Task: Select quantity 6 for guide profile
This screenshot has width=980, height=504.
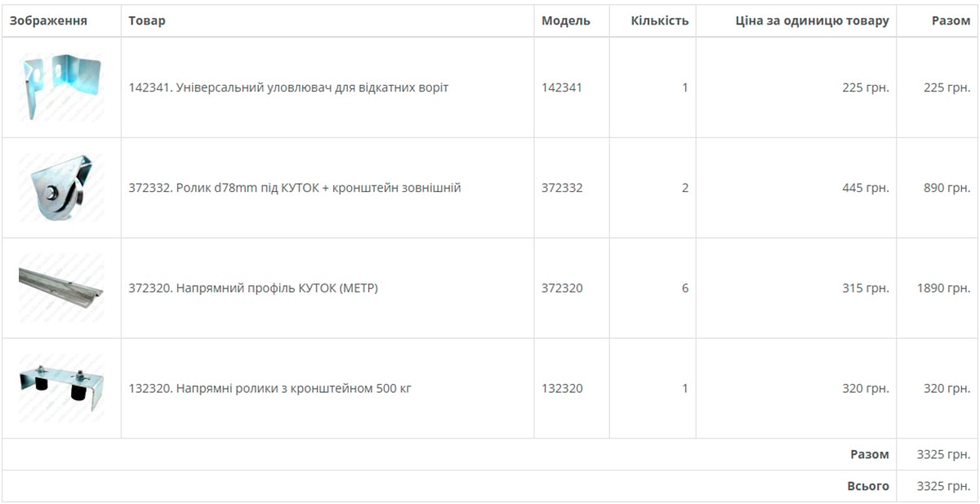Action: pyautogui.click(x=684, y=288)
